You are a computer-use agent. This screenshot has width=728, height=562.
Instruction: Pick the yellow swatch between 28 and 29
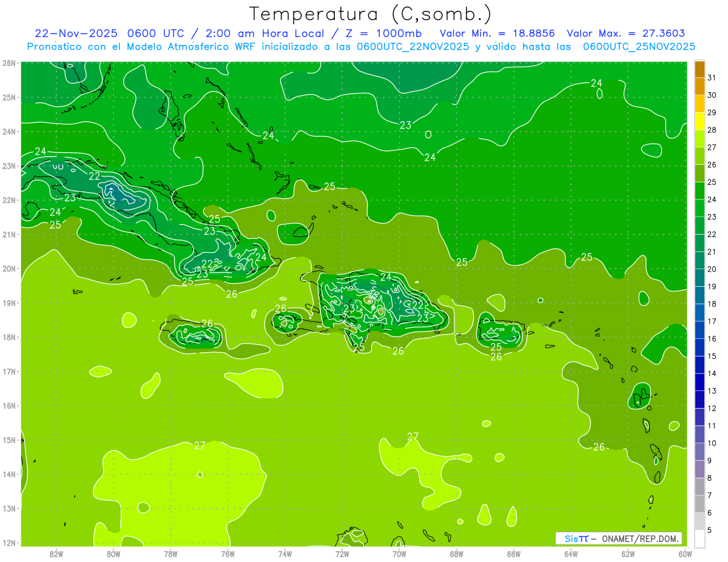click(699, 121)
